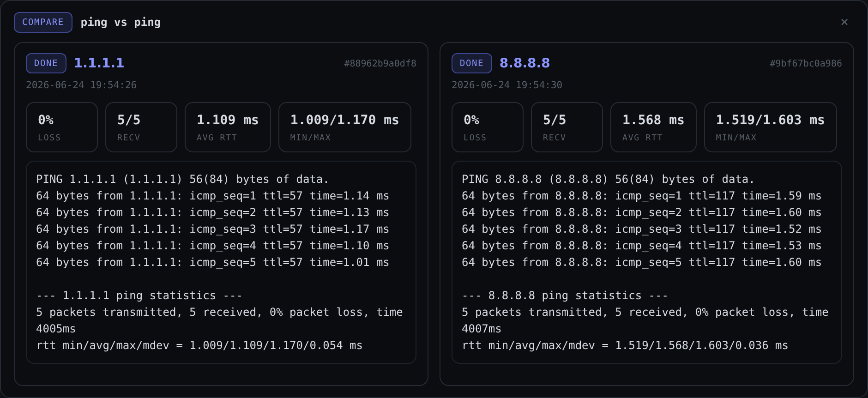Click 1.1.1.1 icmp_seq=5 time=1.01 ms line
Image resolution: width=868 pixels, height=398 pixels.
[x=212, y=262]
